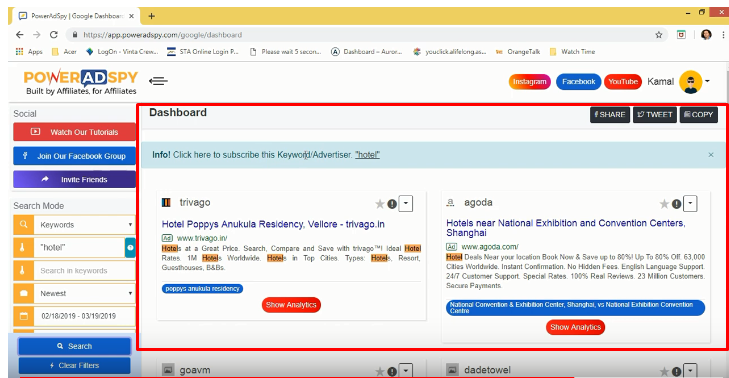Click the TWEET button

(655, 115)
